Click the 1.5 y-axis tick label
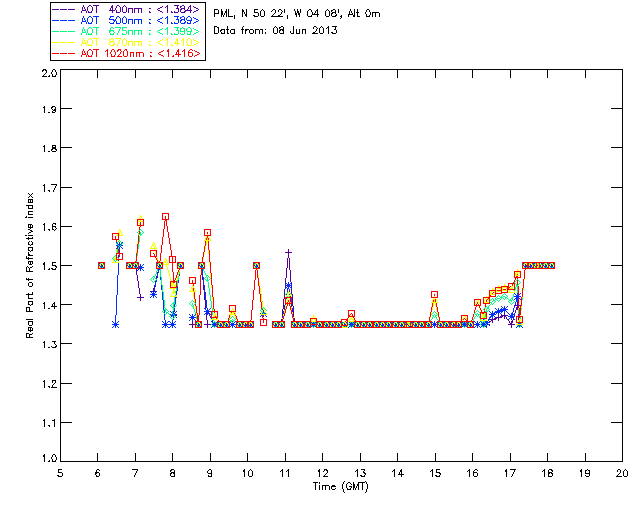Viewport: 640px width, 512px height. point(49,266)
